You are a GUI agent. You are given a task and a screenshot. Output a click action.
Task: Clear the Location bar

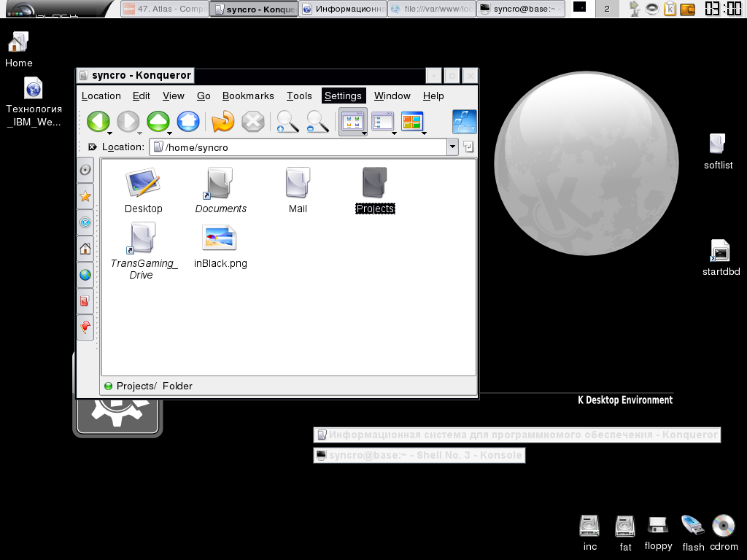tap(93, 147)
